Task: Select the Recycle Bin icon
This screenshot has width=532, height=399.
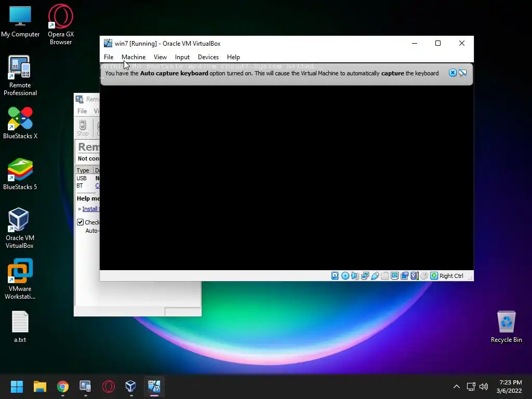Action: [506, 326]
